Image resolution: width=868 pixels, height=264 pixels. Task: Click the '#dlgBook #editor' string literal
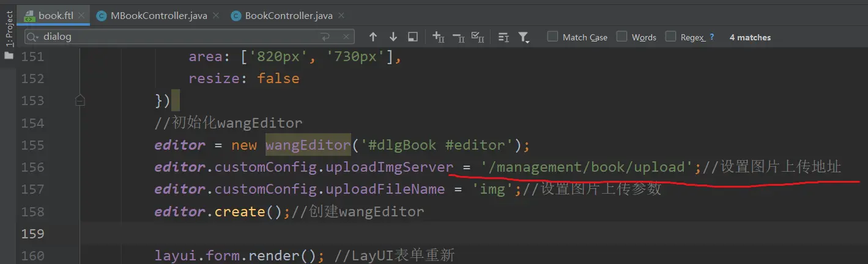pyautogui.click(x=435, y=145)
